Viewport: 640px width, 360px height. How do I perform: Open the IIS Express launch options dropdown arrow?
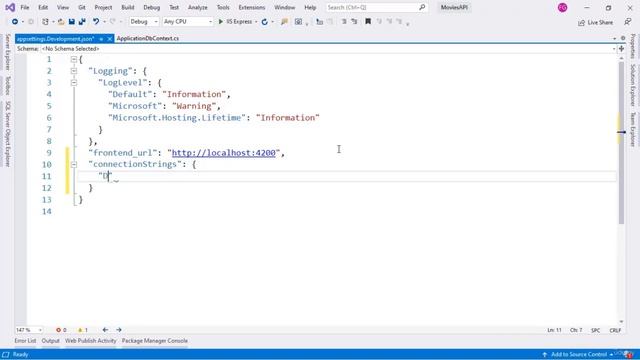256,22
